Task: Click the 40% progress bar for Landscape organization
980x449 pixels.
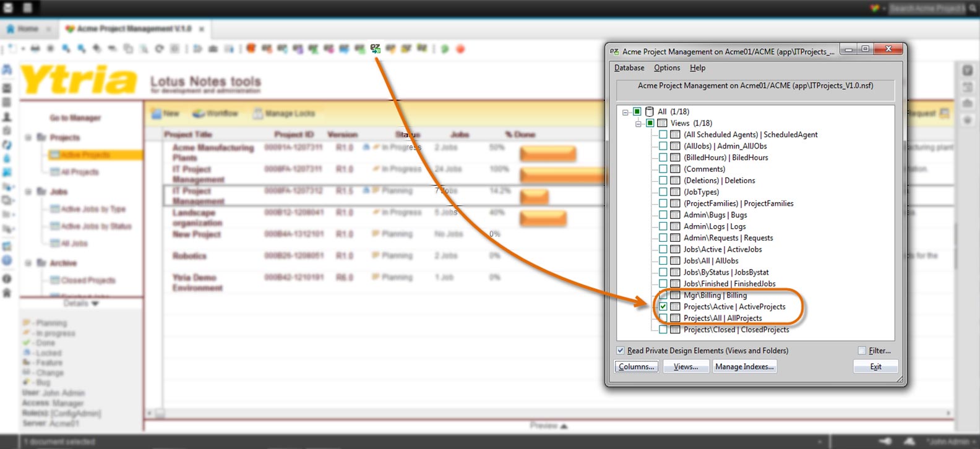Action: (x=543, y=218)
